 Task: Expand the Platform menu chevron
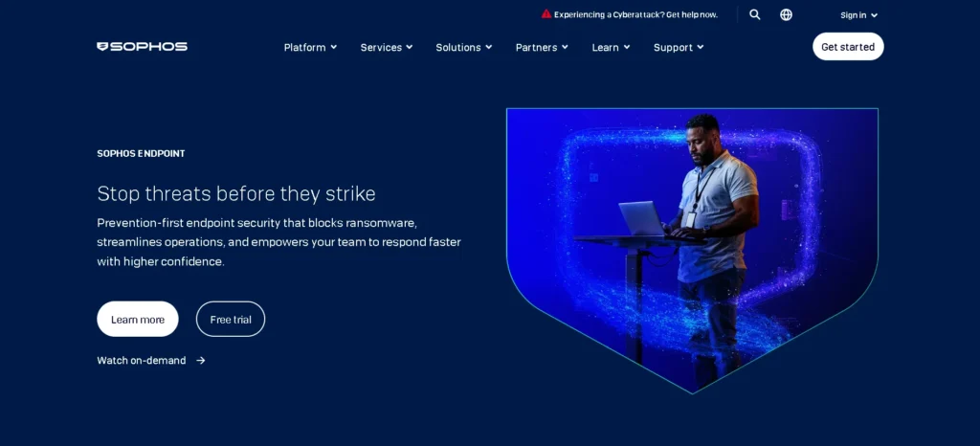(334, 47)
